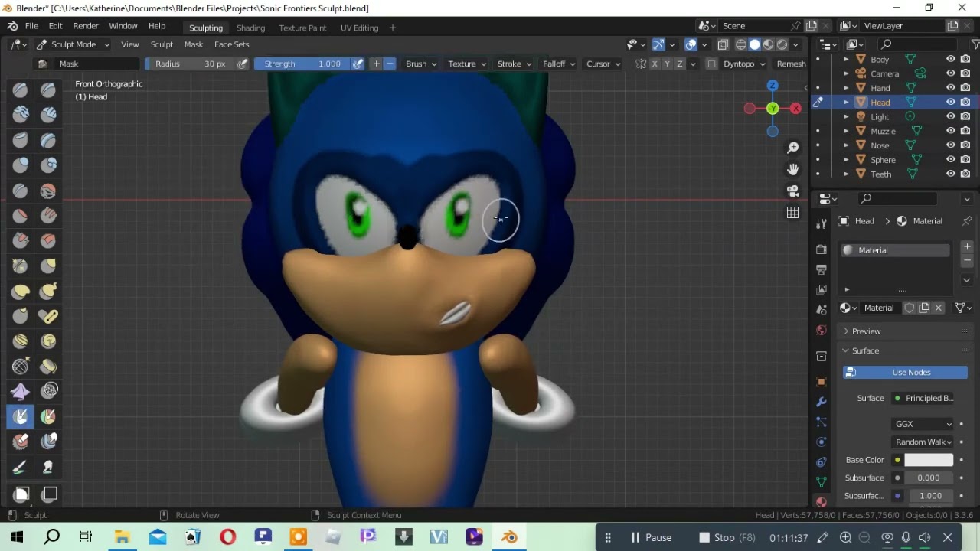This screenshot has height=551, width=980.
Task: Click the hand pan view gizmo
Action: click(x=793, y=169)
